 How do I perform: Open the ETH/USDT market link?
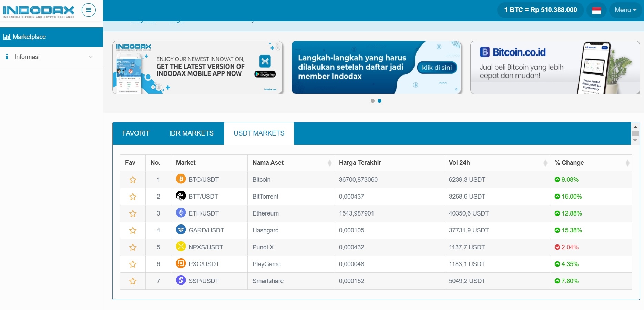(204, 213)
